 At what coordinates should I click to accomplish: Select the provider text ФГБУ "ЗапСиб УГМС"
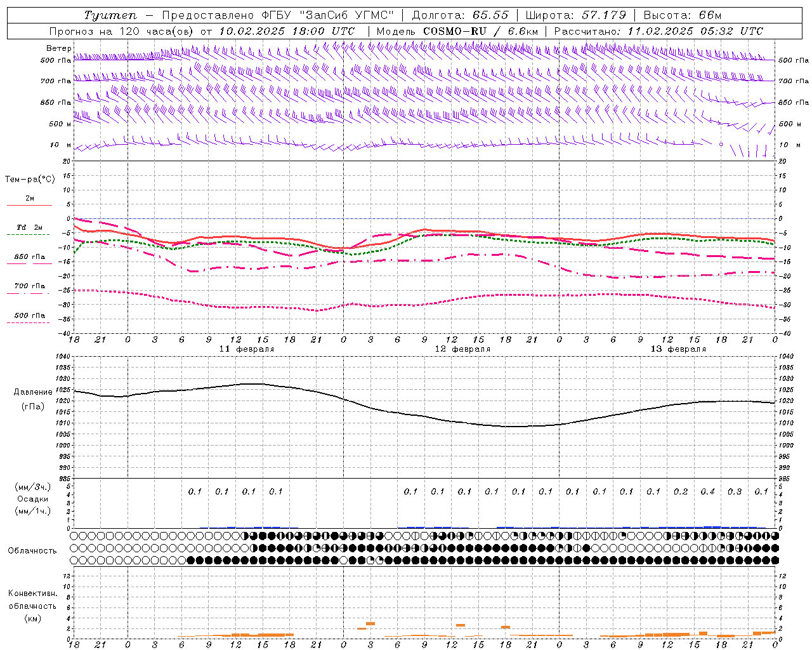tap(328, 15)
